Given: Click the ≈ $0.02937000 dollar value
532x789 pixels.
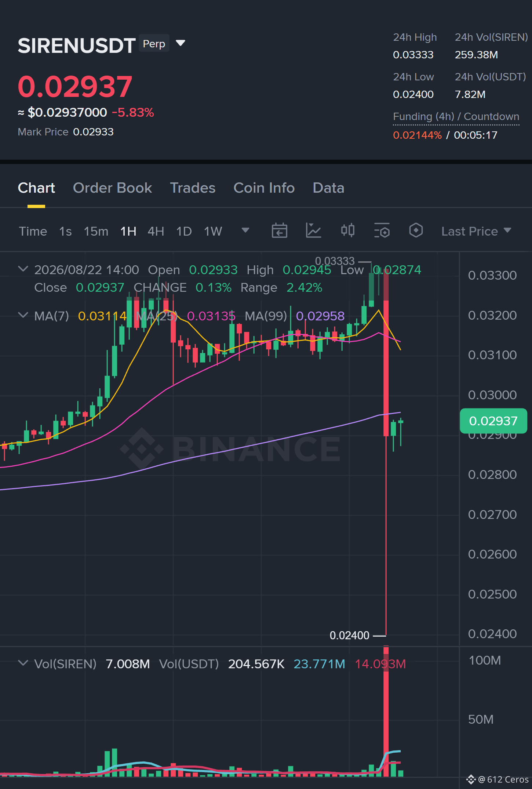Looking at the screenshot, I should pos(62,112).
